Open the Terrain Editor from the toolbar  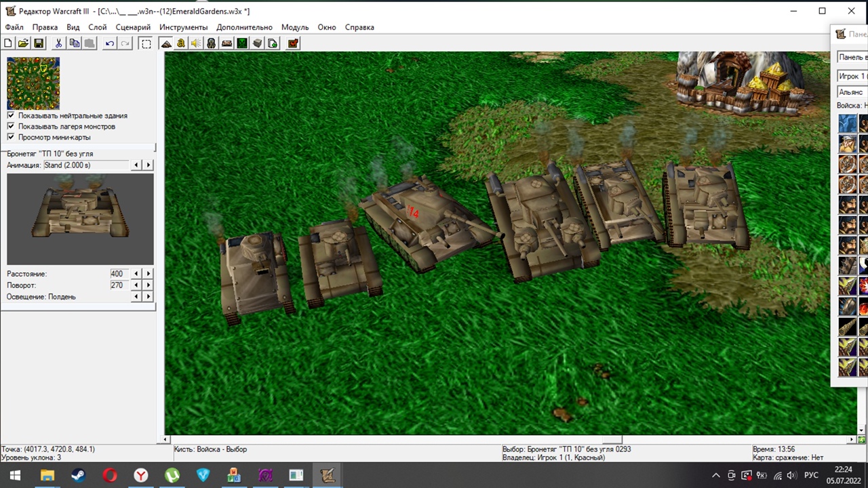coord(166,43)
